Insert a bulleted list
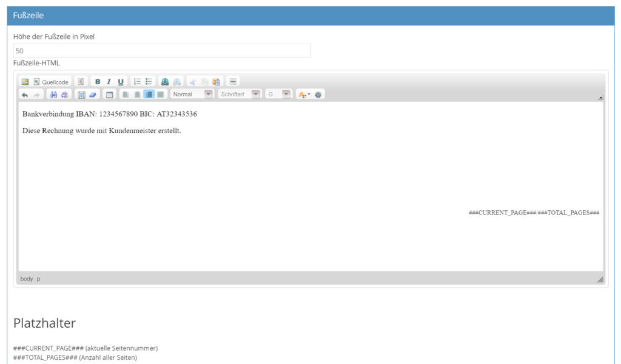Viewport: 621px width, 364px height. point(149,82)
